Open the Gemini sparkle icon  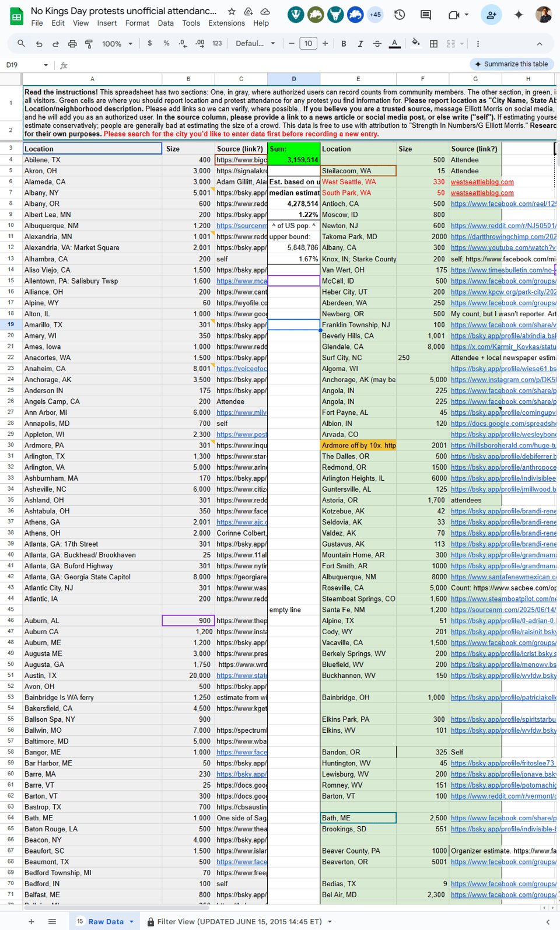(x=518, y=15)
